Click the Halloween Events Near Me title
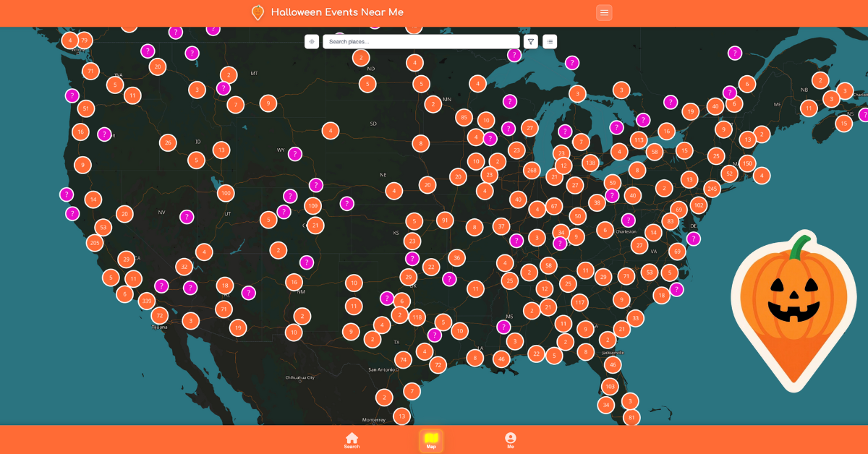The height and width of the screenshot is (454, 868). [337, 12]
